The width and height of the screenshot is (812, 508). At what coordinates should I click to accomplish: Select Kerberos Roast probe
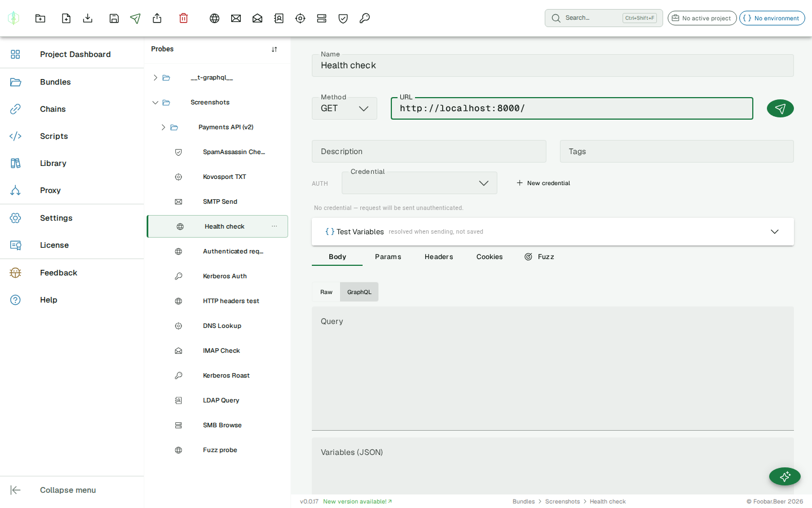pyautogui.click(x=217, y=375)
